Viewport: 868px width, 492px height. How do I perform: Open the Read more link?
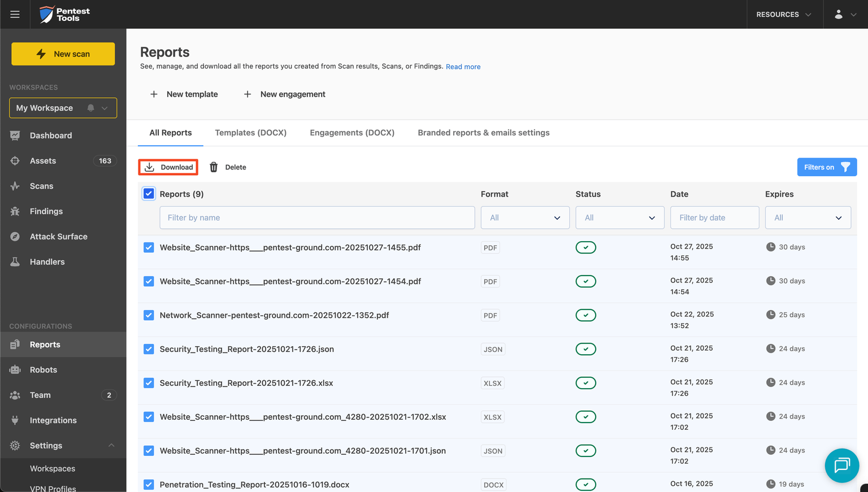(x=463, y=67)
